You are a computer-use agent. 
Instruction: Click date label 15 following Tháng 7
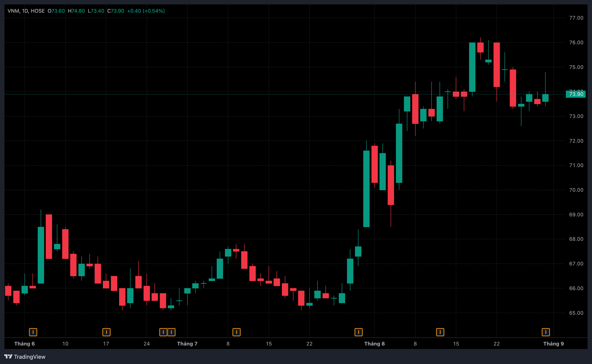point(269,343)
